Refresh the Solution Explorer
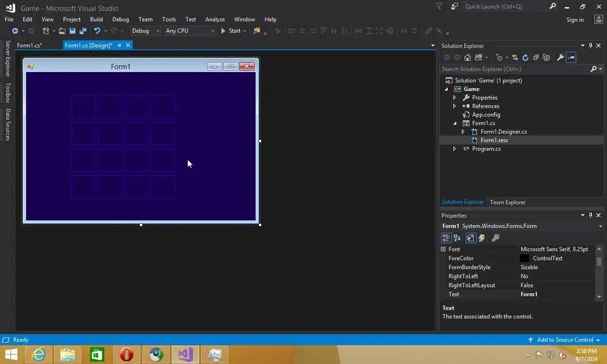This screenshot has height=364, width=607. click(525, 57)
